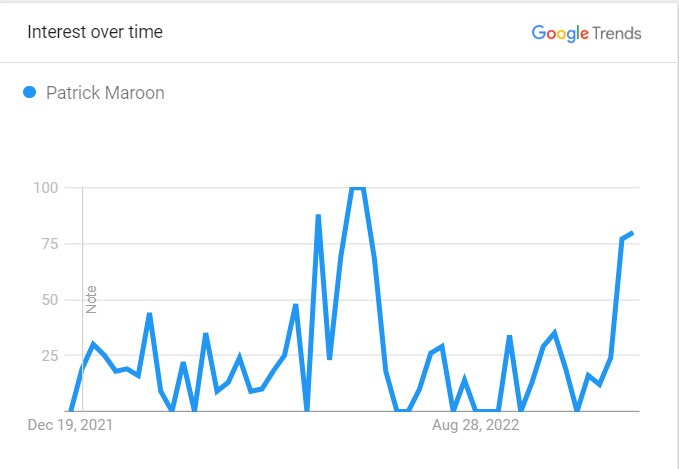Click the word Google in the logo
Image resolution: width=679 pixels, height=469 pixels.
click(560, 33)
